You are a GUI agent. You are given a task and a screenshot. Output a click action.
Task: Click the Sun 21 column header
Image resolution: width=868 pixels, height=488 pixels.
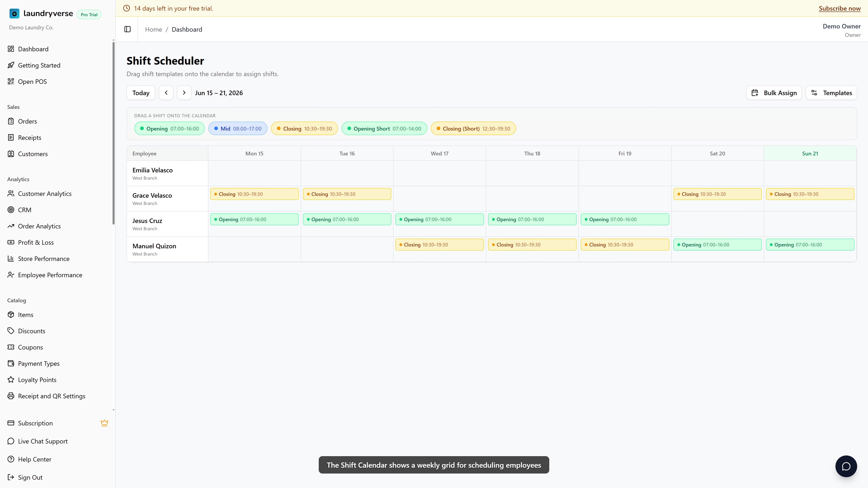click(810, 154)
